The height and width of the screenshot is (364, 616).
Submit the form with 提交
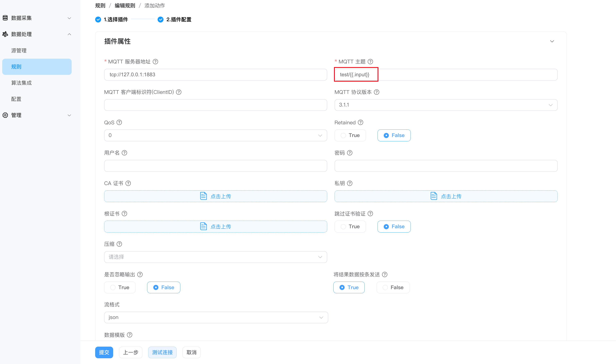pyautogui.click(x=104, y=352)
